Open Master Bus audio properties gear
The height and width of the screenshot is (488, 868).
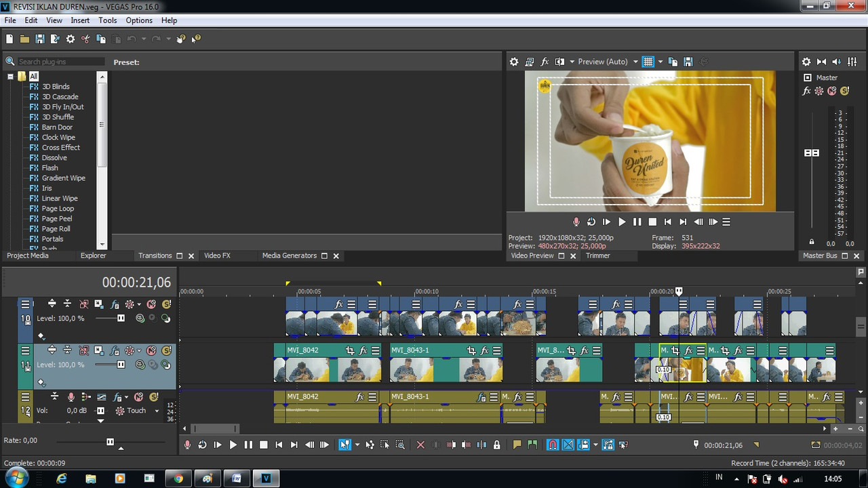[x=806, y=62]
